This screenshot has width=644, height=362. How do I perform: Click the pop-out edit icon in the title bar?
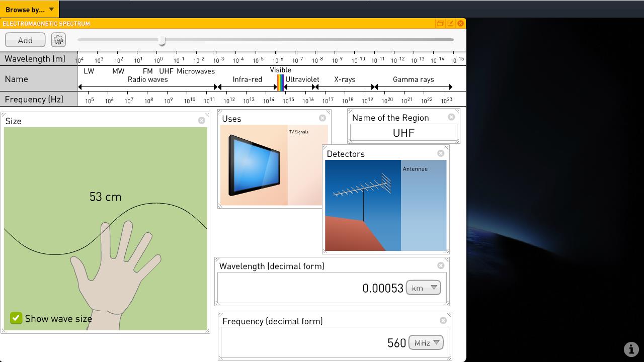click(x=450, y=24)
